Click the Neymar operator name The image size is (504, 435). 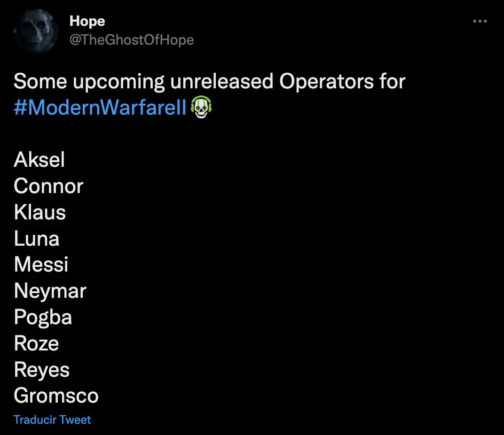point(50,291)
